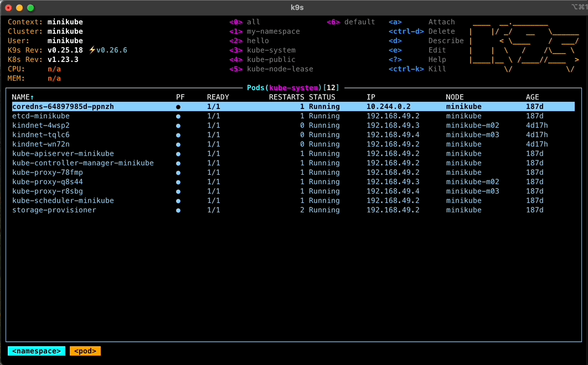Sort by the RESTARTS column header
Screen dimensions: 588x365
[x=286, y=97]
